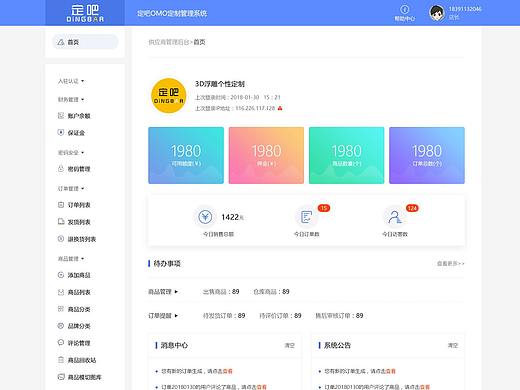Click the 待办事项 section heading
520x390 pixels.
167,263
